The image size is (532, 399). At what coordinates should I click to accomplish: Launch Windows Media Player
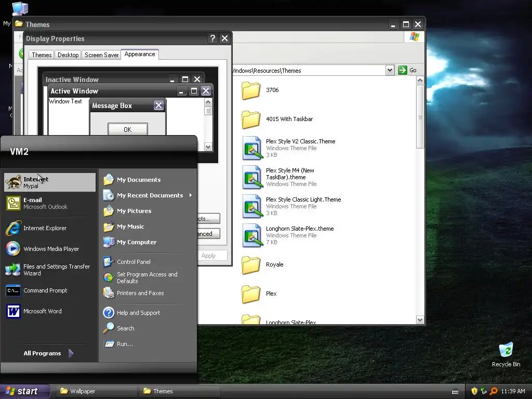tap(50, 249)
